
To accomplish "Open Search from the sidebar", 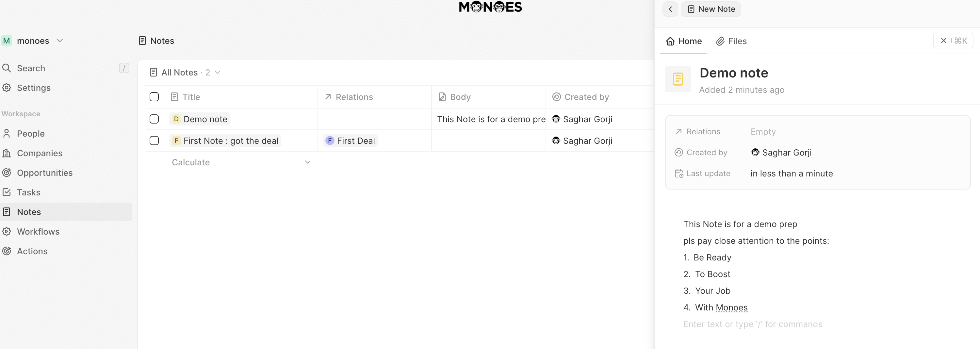I will (x=31, y=68).
